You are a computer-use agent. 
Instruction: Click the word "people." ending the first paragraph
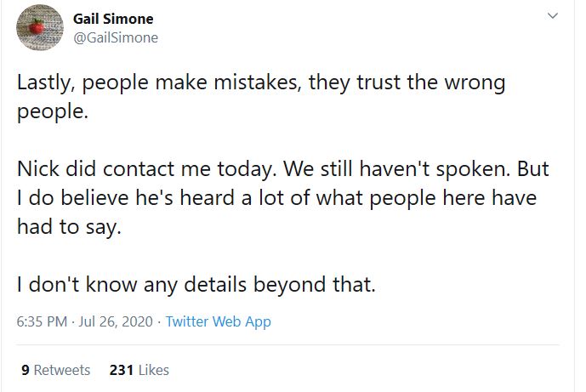pos(52,112)
